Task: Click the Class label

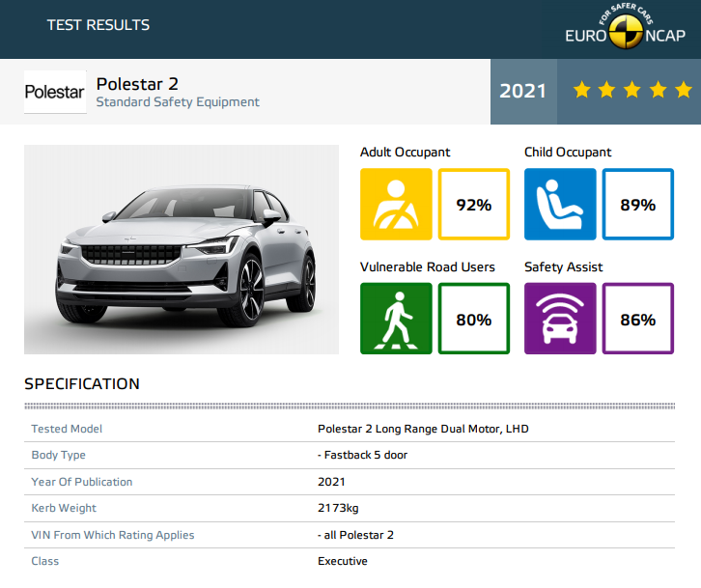Action: tap(45, 561)
